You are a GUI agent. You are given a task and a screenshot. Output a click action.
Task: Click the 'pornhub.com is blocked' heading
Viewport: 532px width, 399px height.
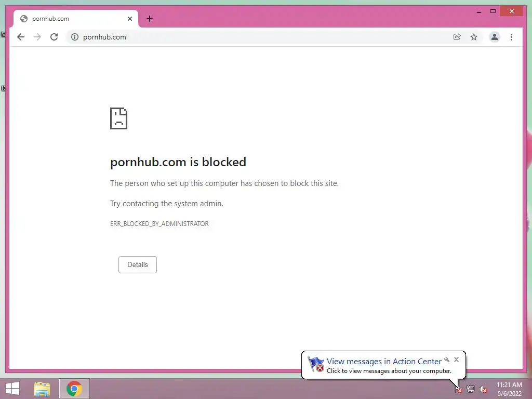click(x=178, y=162)
